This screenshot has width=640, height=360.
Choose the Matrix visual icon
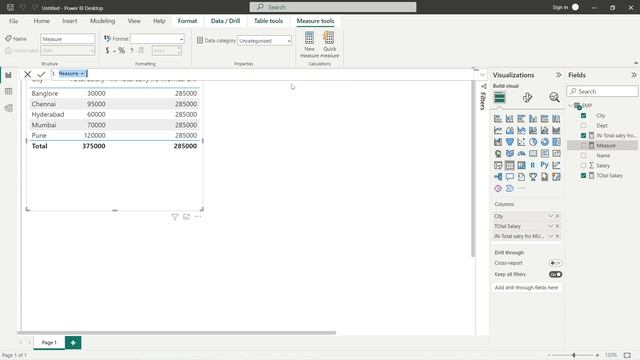point(521,165)
